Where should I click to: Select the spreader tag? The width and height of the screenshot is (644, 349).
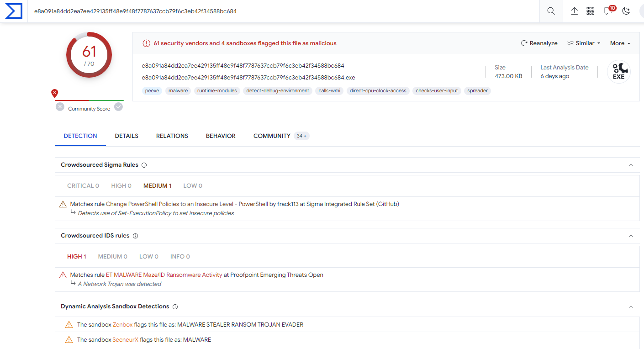478,91
